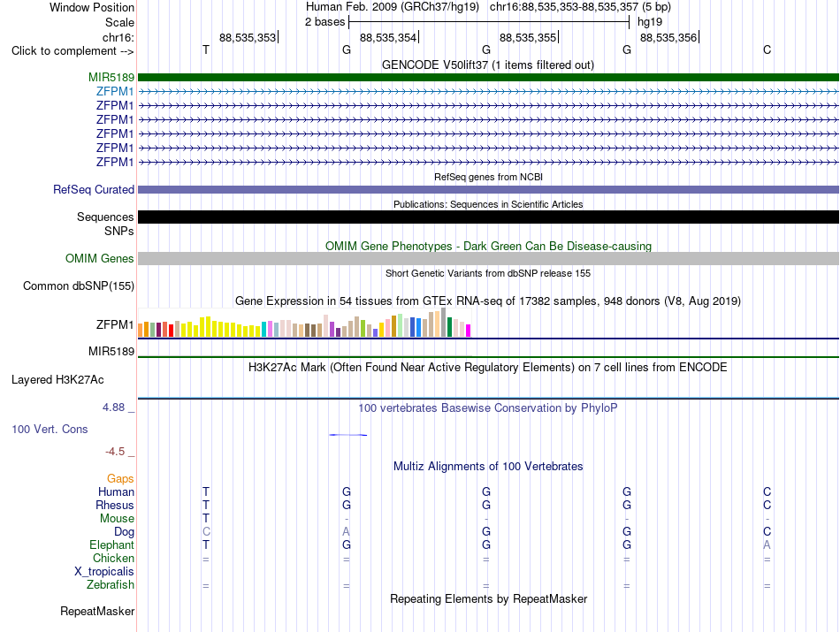Click the C base in the complement row

click(x=767, y=49)
